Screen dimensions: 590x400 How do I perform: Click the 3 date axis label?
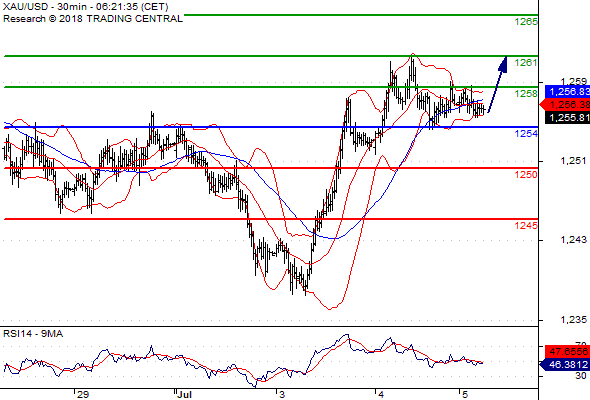pyautogui.click(x=282, y=394)
